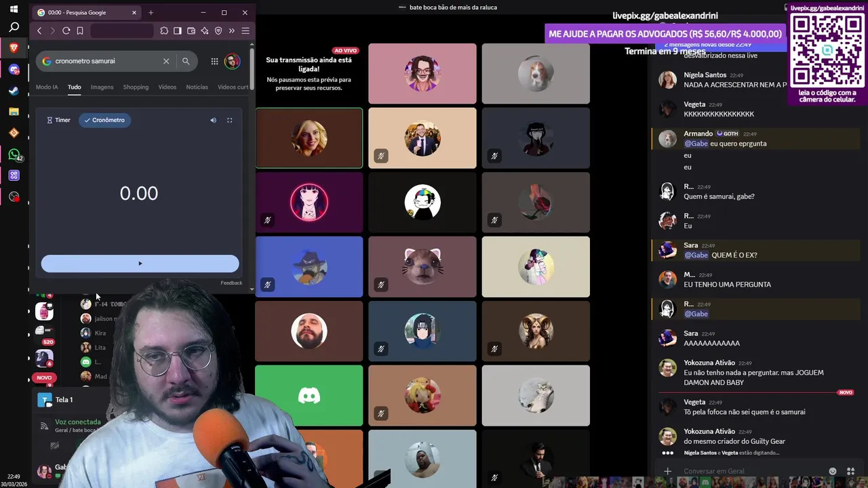Switch to the Modo IA tab
Screen dimensions: 868x488
click(x=47, y=87)
